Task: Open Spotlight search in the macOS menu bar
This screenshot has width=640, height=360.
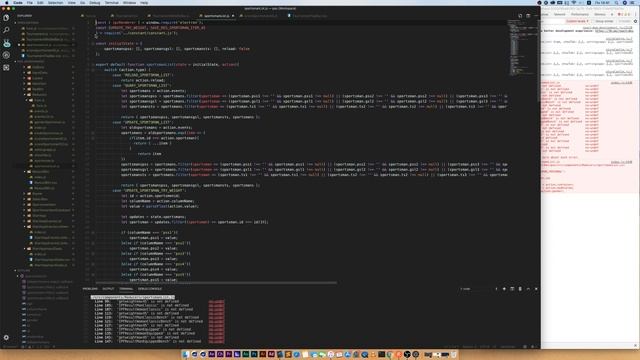Action: coord(617,2)
